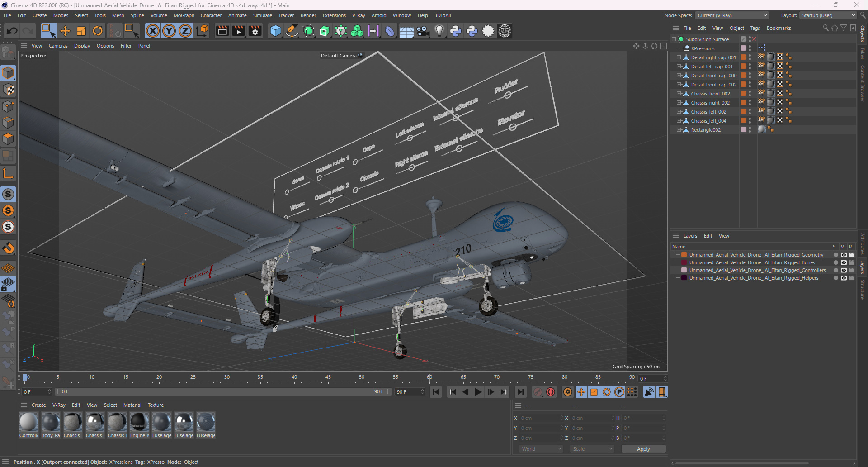Open Object Manager Tags menu

point(755,28)
